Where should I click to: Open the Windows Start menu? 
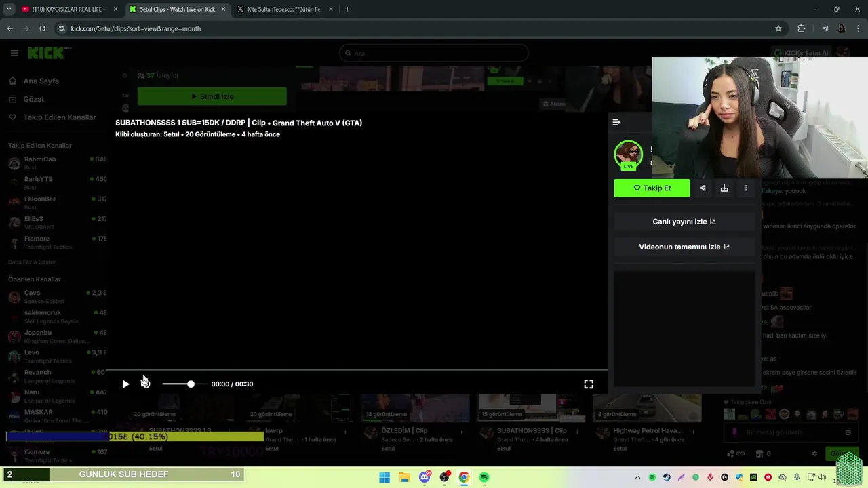(x=384, y=477)
